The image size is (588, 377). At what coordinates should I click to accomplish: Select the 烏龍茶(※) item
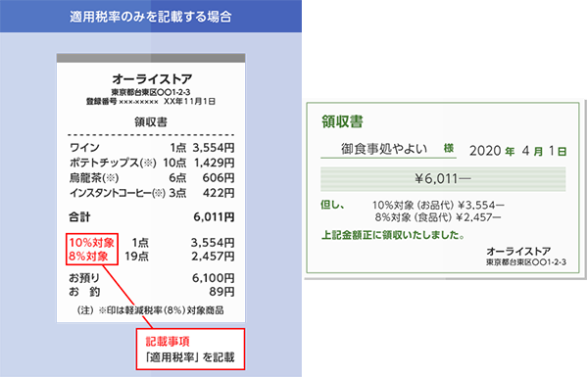94,177
